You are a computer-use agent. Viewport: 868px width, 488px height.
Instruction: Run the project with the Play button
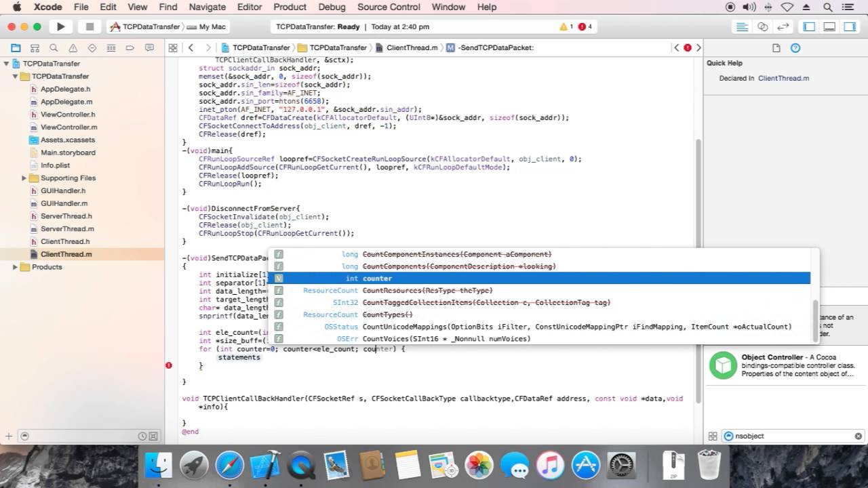(60, 26)
